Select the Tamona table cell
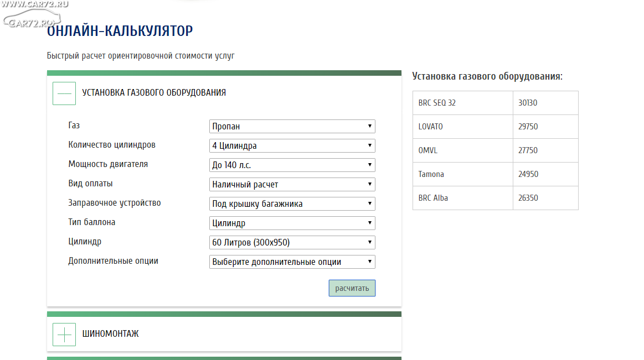The width and height of the screenshot is (644, 360). click(x=463, y=174)
